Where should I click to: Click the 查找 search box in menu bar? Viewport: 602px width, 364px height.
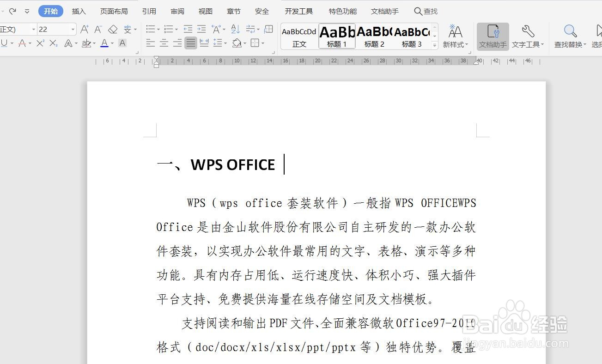[426, 11]
